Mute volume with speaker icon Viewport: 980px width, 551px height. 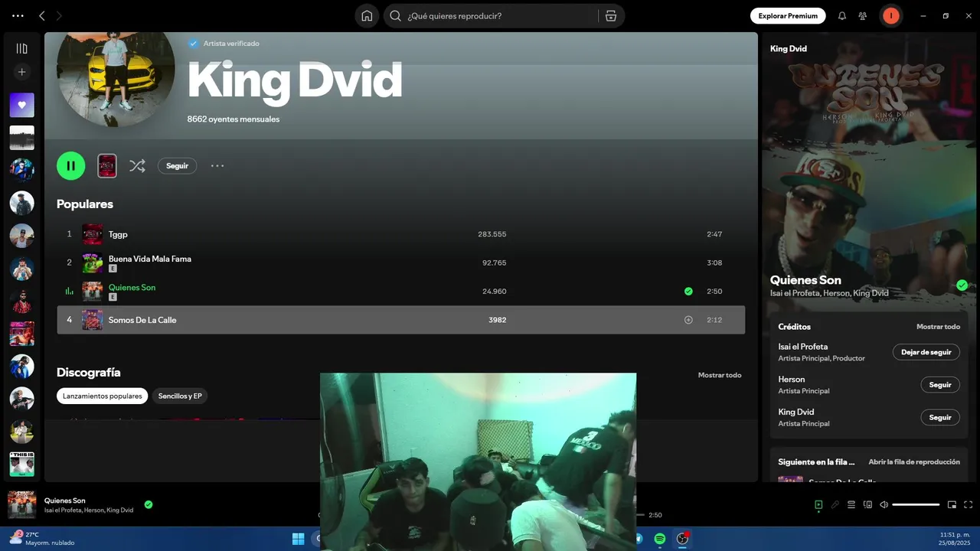[x=884, y=504]
